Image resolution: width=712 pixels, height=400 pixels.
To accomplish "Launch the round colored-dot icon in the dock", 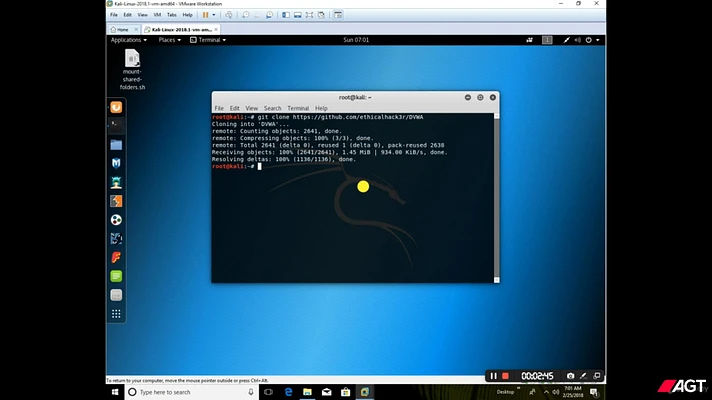I will coord(116,220).
